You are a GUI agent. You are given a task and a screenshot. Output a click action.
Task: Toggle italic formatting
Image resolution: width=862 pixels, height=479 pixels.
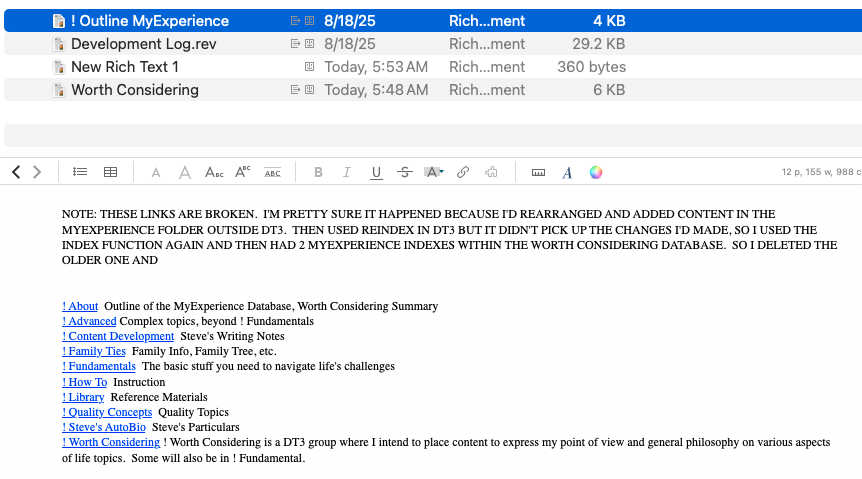(x=347, y=172)
